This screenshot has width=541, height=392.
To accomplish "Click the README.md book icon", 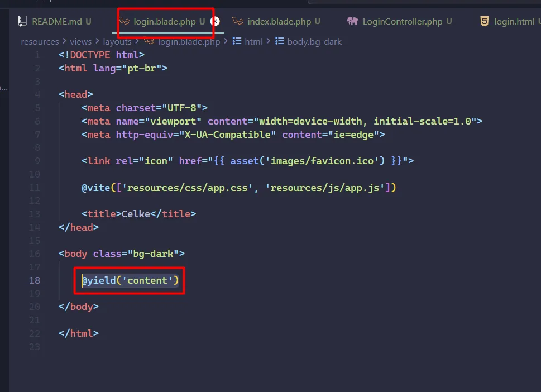I will [x=22, y=21].
